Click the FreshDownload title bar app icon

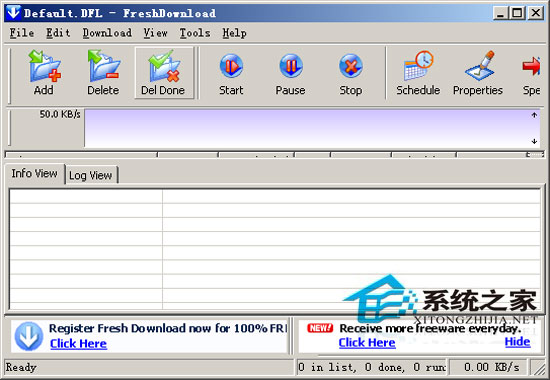13,13
